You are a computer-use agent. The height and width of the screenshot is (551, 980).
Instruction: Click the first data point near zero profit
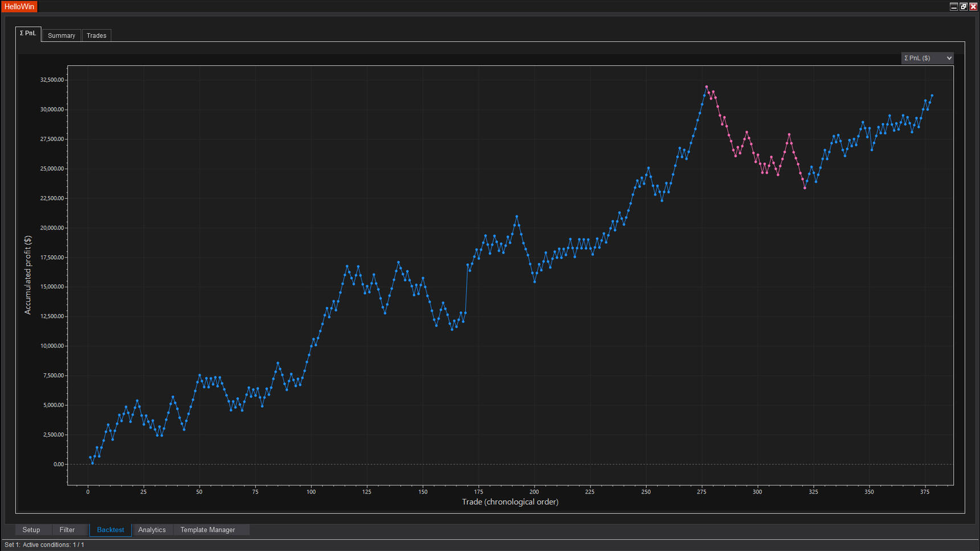(x=92, y=463)
